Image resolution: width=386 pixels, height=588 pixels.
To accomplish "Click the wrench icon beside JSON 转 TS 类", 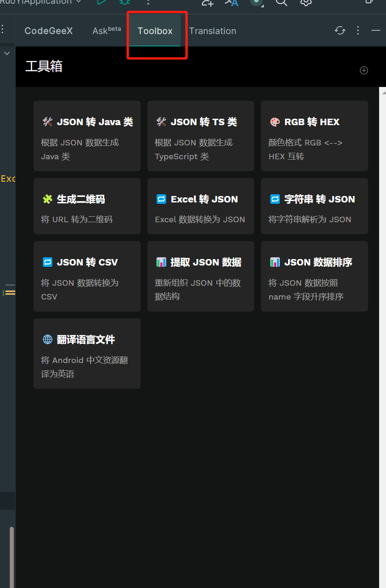I will pyautogui.click(x=161, y=122).
